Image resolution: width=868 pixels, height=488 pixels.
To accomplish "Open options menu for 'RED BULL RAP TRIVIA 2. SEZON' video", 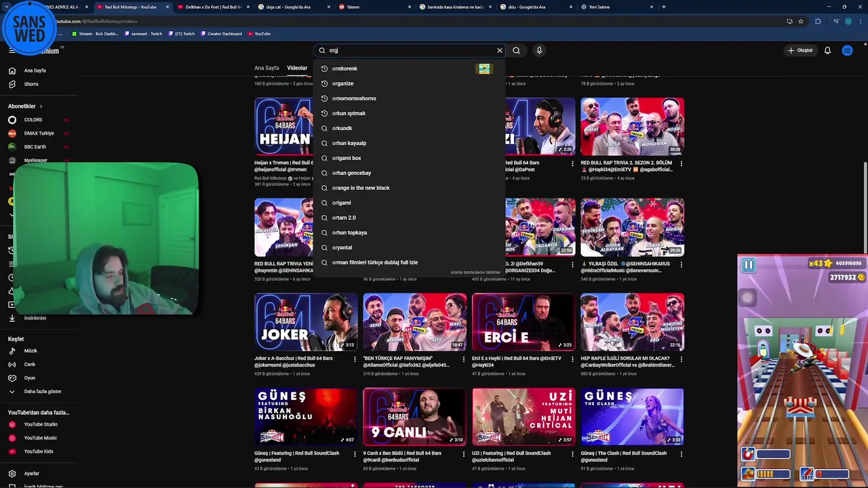I will click(x=681, y=164).
